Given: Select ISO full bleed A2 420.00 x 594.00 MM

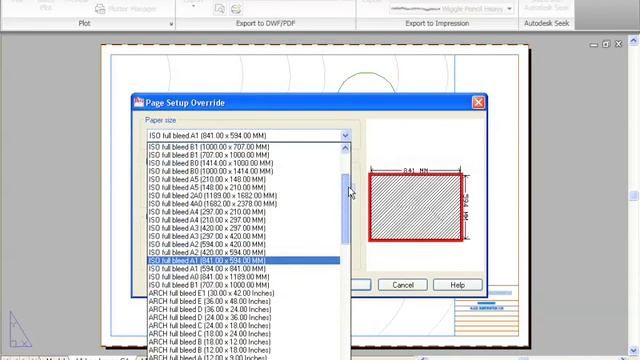Looking at the screenshot, I should coord(244,253).
